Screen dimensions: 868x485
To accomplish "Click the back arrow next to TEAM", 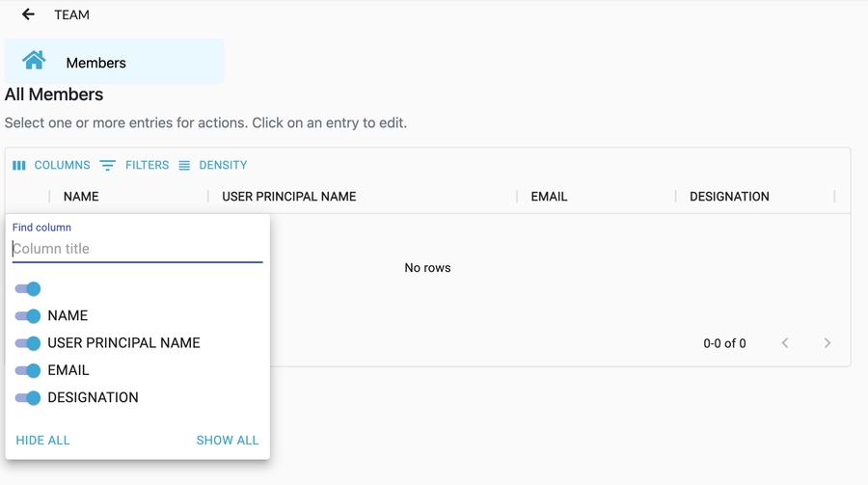I will point(28,14).
